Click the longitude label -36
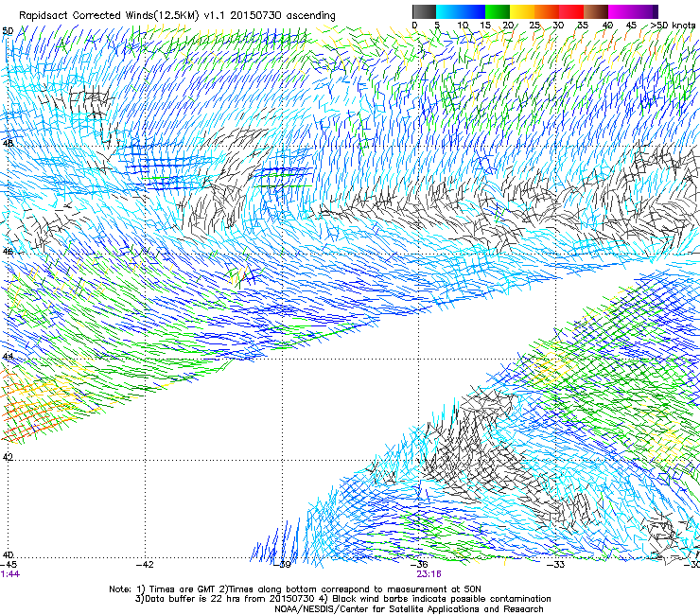Viewport: 700px width, 615px height. [419, 565]
